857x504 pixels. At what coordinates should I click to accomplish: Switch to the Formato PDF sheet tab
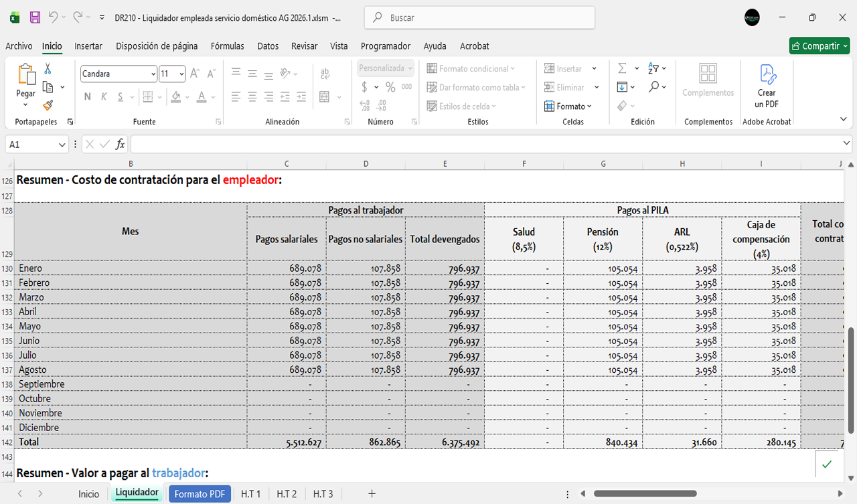[x=199, y=494]
